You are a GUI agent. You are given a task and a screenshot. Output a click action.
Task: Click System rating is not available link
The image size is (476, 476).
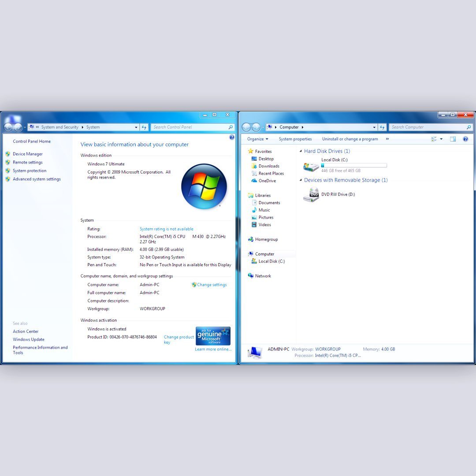[x=166, y=229]
